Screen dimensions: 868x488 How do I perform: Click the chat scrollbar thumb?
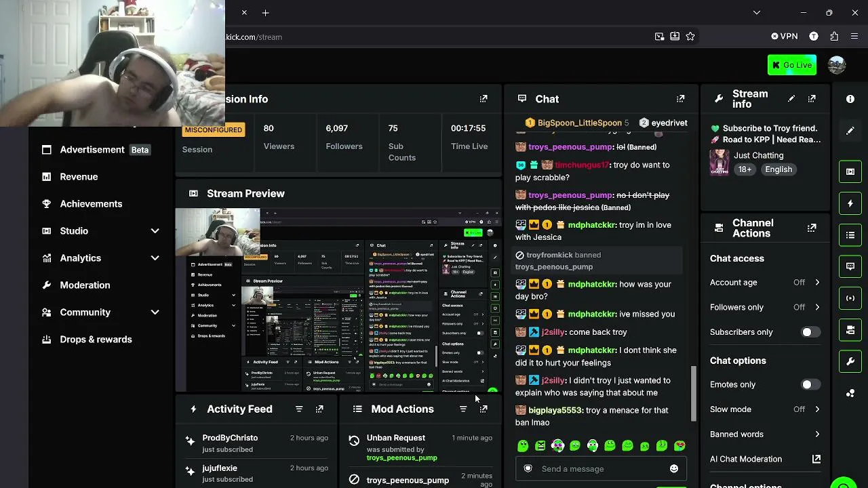click(x=693, y=393)
